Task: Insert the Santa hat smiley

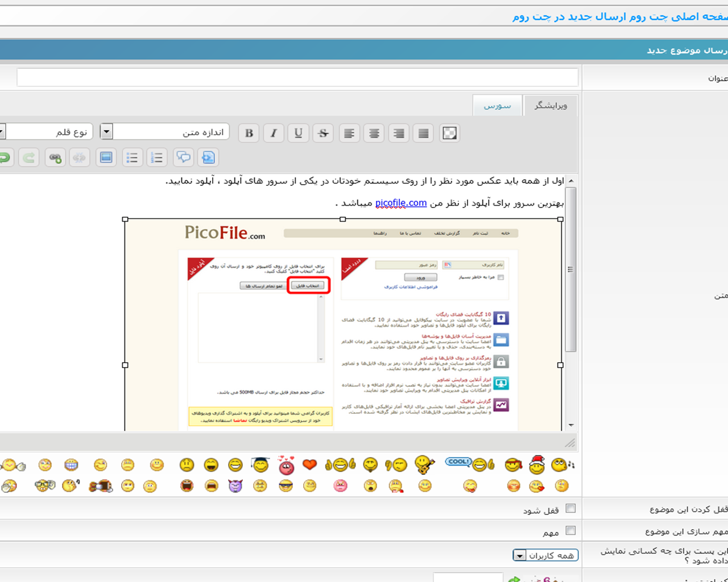Action: click(x=537, y=464)
